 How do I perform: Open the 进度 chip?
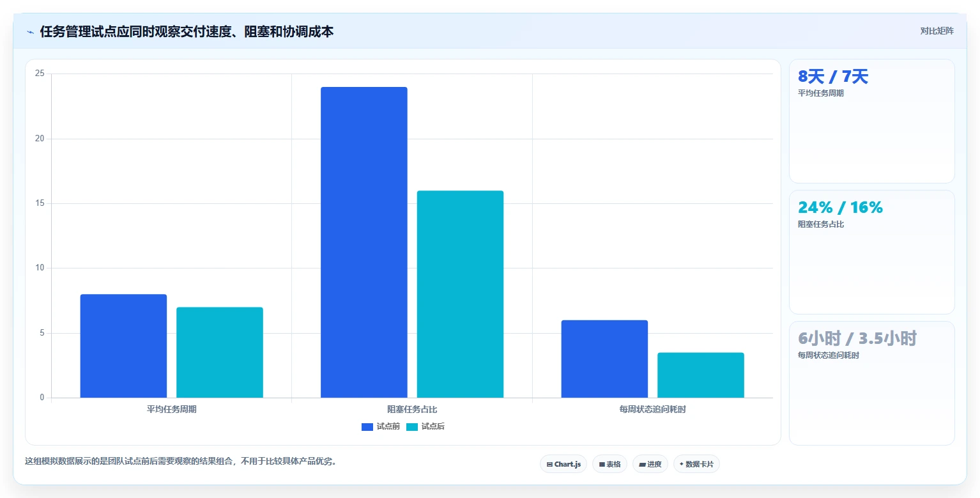650,464
